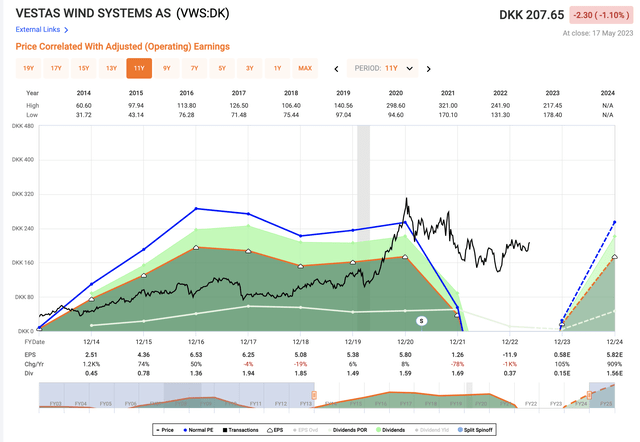This screenshot has height=442, width=640.
Task: Click the split 'S' marker on chart
Action: point(421,321)
